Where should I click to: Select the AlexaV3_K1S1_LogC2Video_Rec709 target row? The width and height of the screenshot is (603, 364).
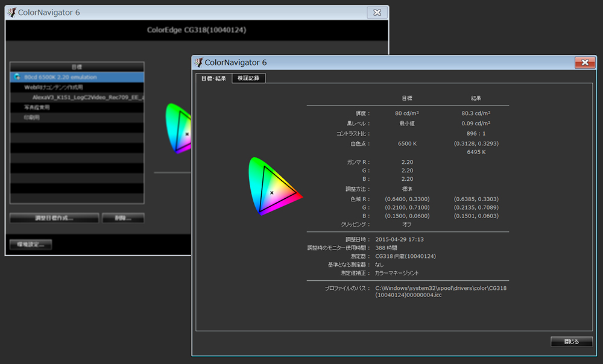pyautogui.click(x=77, y=97)
